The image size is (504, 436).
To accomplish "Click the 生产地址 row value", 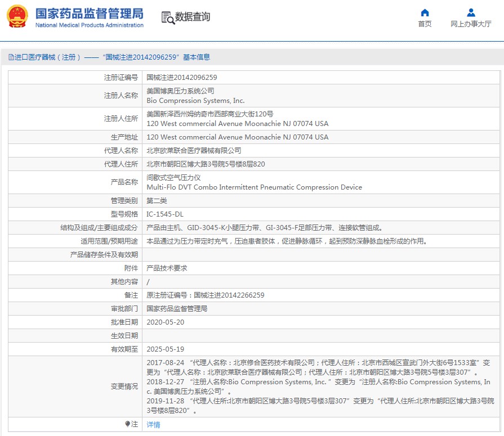I will tap(237, 137).
